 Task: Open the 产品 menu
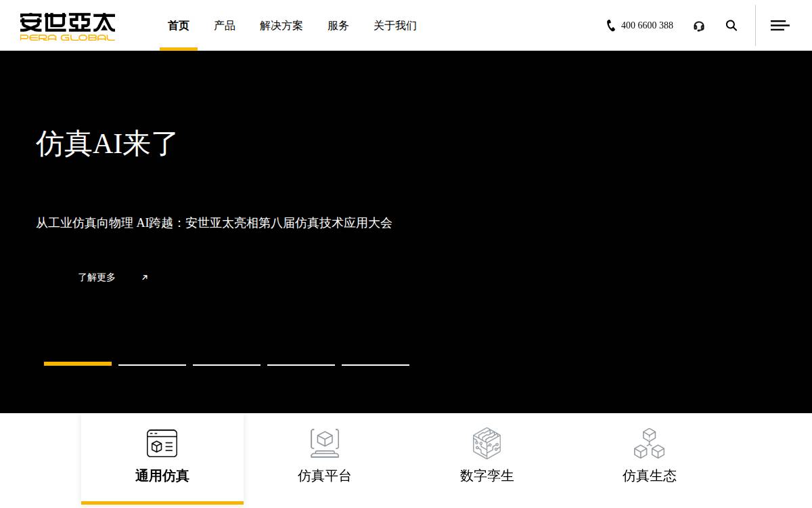(225, 26)
